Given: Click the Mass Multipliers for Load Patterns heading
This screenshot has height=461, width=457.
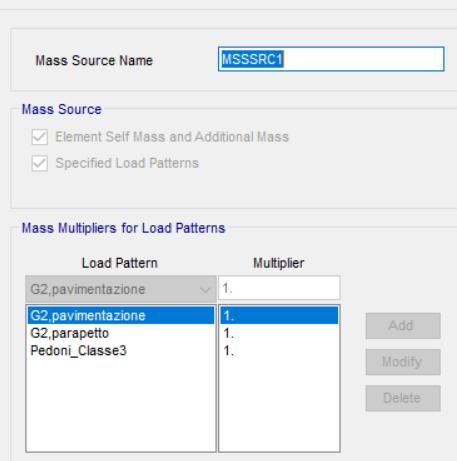Looking at the screenshot, I should pos(123,228).
